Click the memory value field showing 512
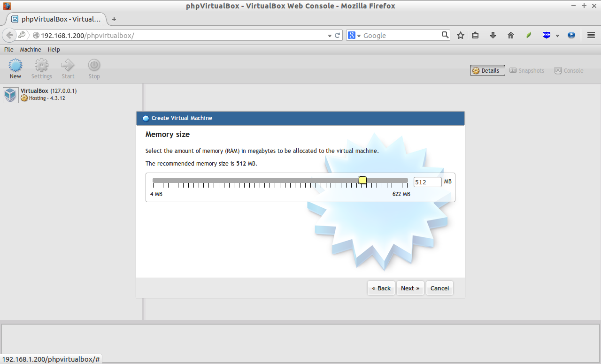Viewport: 601px width, 364px height. [x=428, y=182]
